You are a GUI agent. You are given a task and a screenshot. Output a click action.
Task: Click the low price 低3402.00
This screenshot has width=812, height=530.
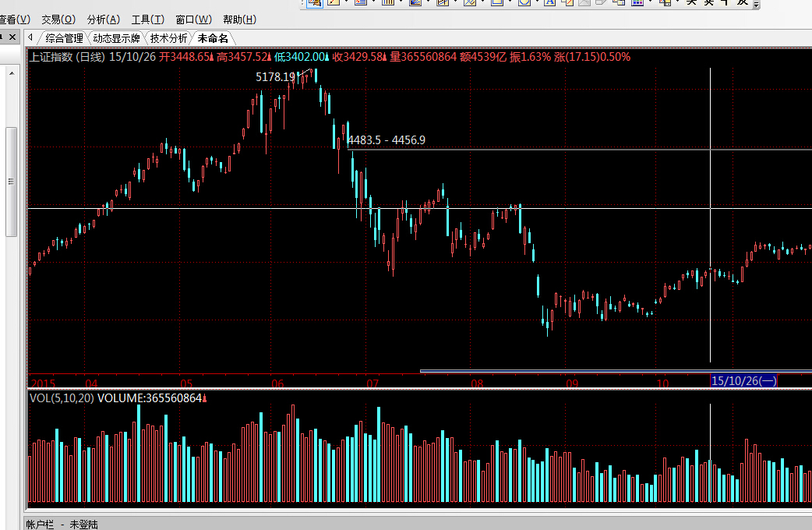[300, 57]
